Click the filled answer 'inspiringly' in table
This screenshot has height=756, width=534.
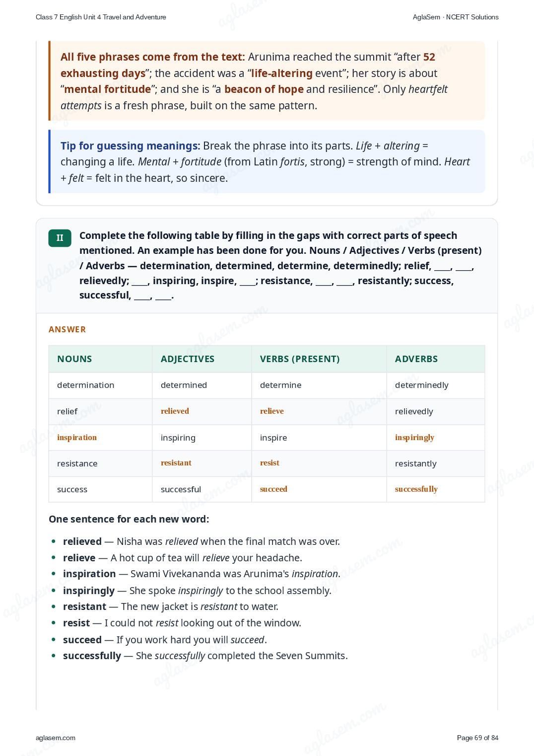[x=414, y=437]
